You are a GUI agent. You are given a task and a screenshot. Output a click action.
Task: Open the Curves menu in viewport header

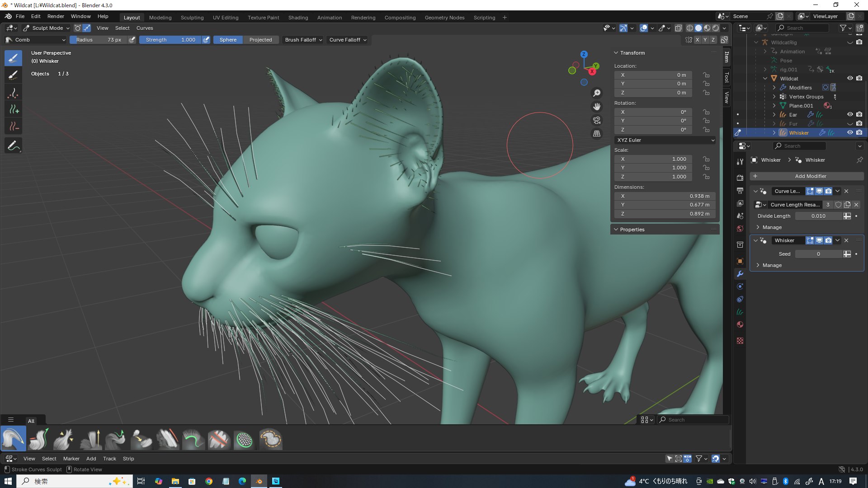145,28
